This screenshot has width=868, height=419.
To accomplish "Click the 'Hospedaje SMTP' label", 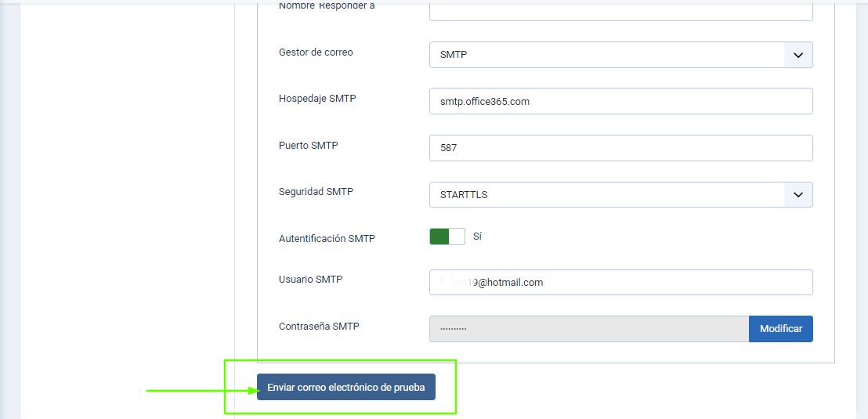I will 317,99.
